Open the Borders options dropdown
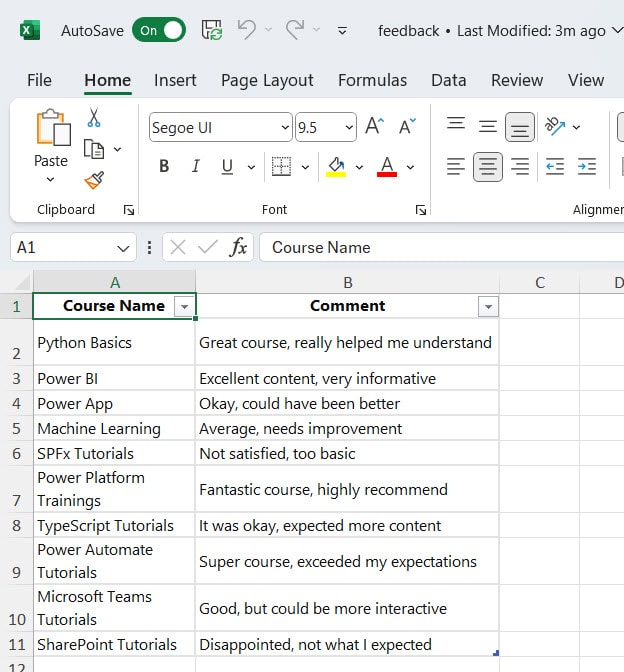The image size is (624, 672). (305, 167)
